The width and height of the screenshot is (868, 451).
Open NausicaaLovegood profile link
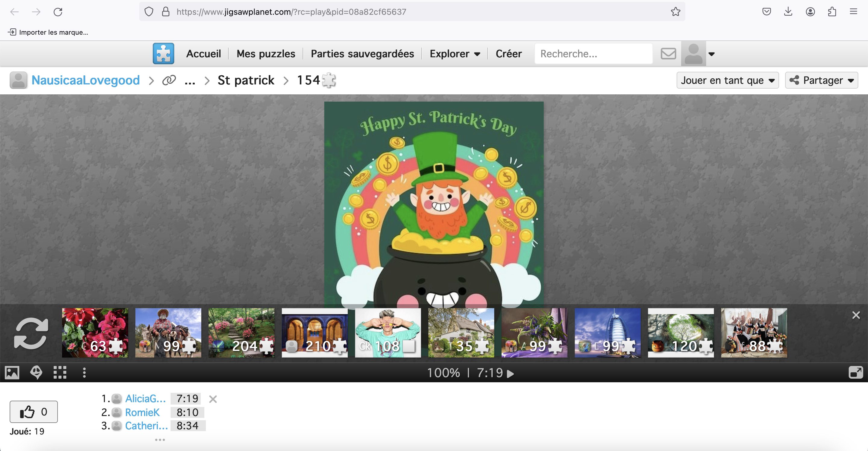tap(86, 80)
